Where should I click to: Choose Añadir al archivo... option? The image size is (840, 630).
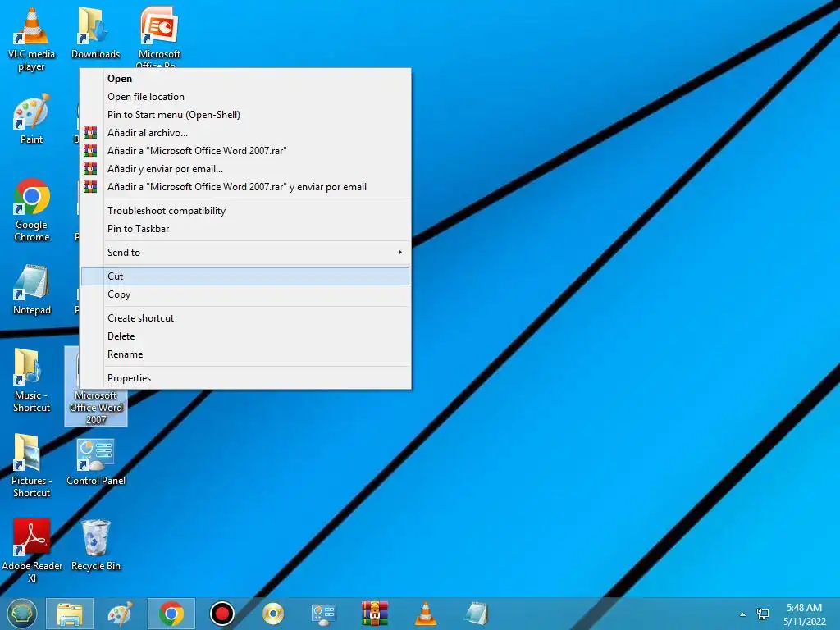[246, 133]
